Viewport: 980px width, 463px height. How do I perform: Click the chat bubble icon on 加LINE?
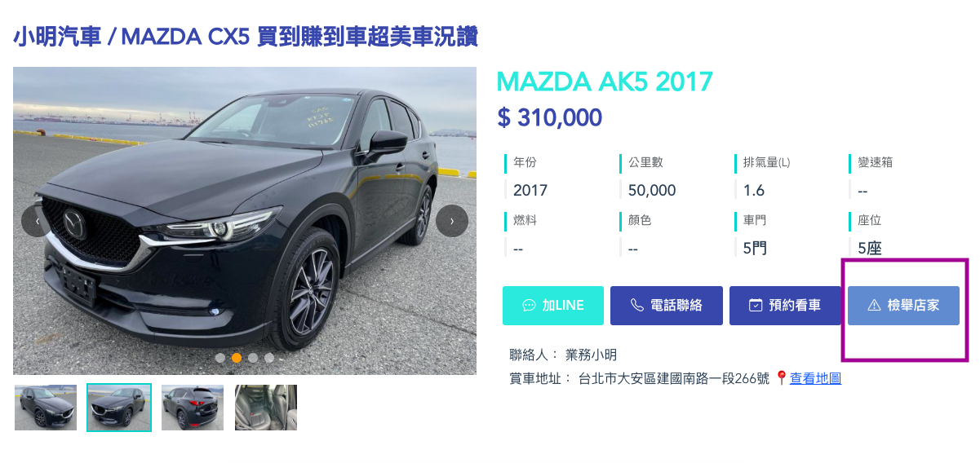tap(529, 306)
